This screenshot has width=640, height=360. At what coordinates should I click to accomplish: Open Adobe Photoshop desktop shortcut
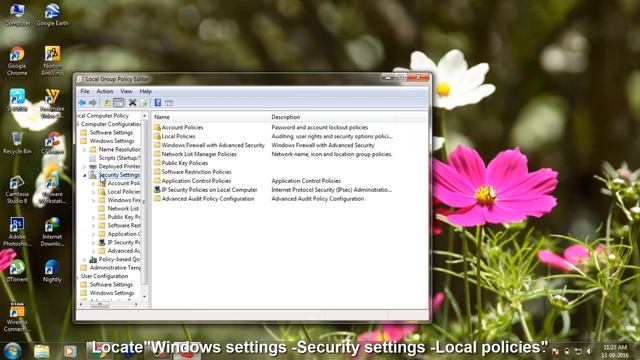[17, 232]
